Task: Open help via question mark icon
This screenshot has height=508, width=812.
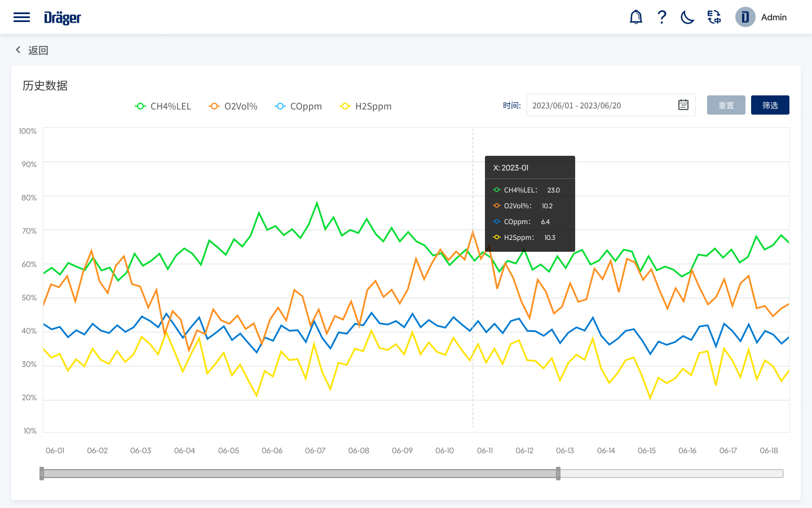Action: tap(662, 17)
